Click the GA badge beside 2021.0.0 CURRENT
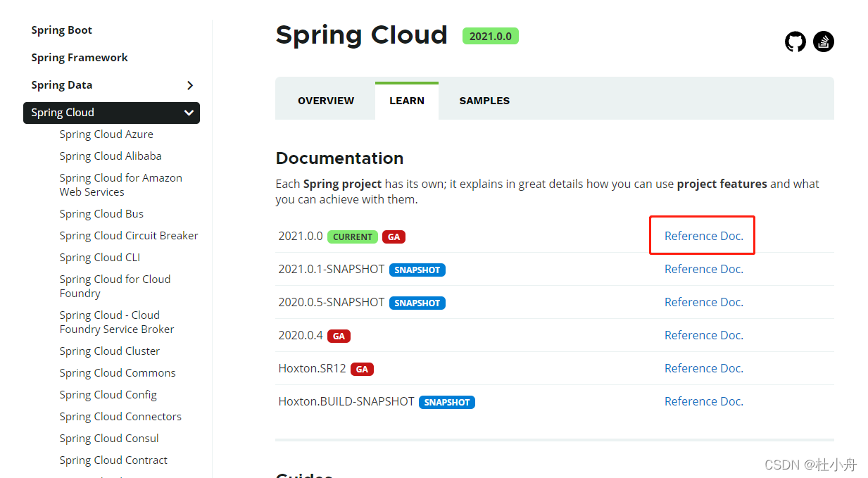 pyautogui.click(x=394, y=237)
